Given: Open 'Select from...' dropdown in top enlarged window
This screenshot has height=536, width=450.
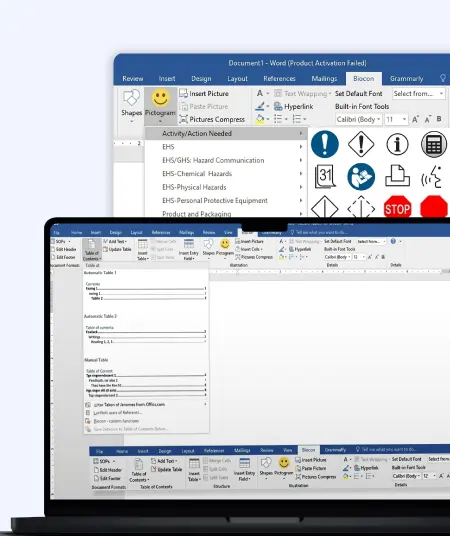Looking at the screenshot, I should [419, 93].
